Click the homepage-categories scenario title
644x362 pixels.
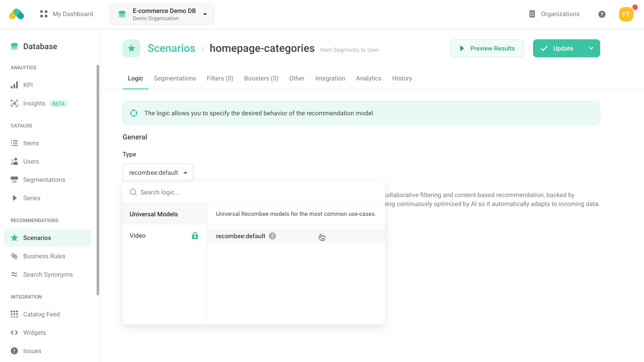click(262, 48)
